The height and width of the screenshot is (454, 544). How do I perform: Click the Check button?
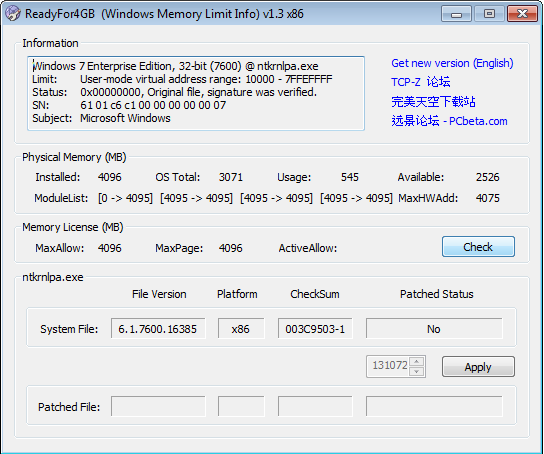click(478, 247)
